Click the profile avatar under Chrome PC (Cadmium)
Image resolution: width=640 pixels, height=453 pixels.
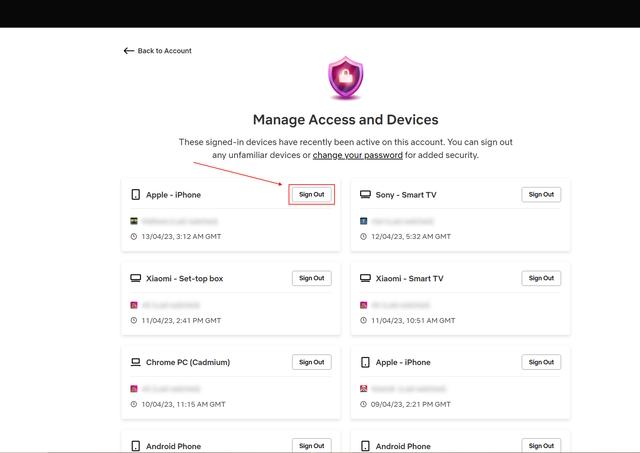point(134,389)
